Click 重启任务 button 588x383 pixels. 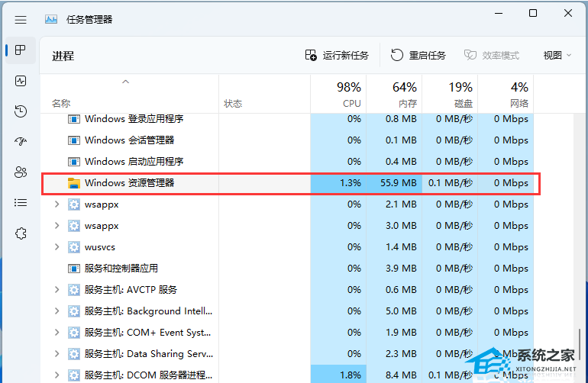tap(418, 56)
